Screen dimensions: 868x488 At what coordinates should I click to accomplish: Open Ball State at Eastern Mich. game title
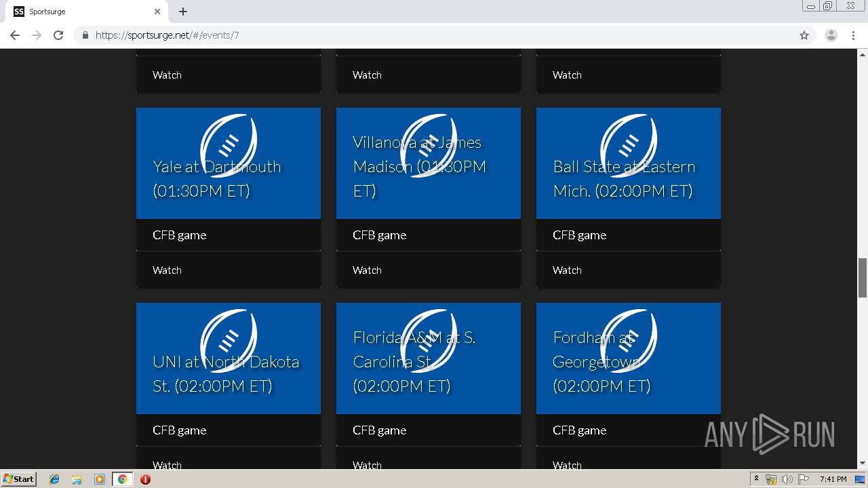(x=625, y=179)
